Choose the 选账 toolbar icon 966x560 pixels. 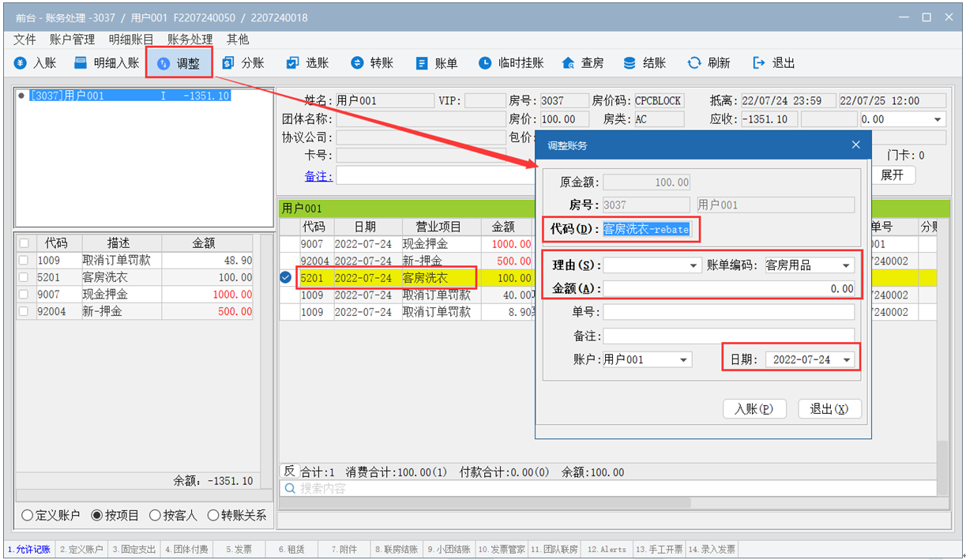click(x=293, y=63)
